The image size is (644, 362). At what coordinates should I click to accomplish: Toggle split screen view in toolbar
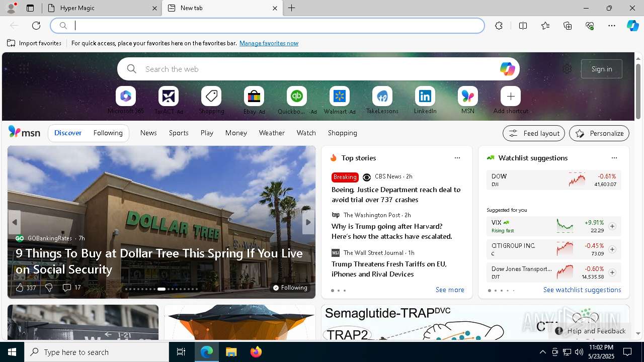coord(523,26)
